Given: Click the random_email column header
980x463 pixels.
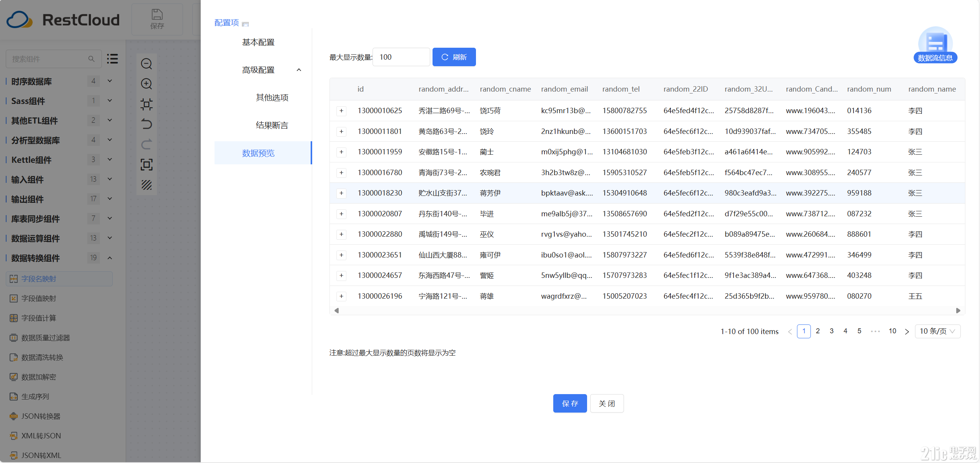Looking at the screenshot, I should point(564,89).
